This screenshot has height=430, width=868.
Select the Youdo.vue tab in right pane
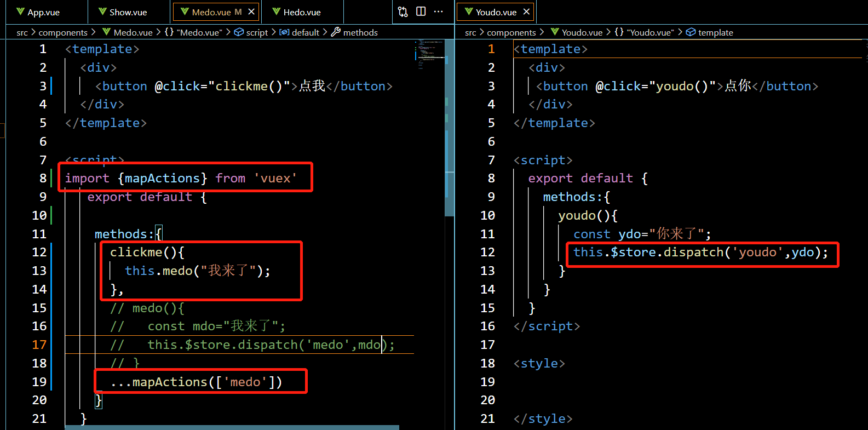tap(496, 12)
